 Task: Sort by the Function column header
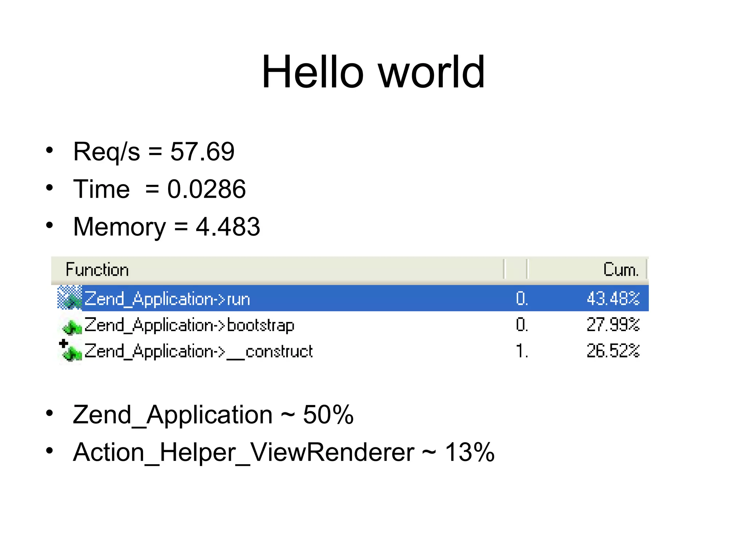click(277, 270)
